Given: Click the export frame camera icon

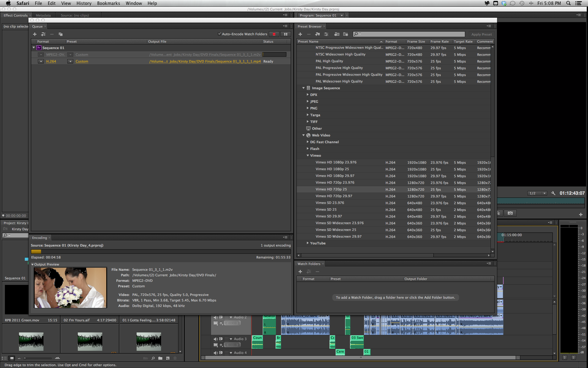Looking at the screenshot, I should pyautogui.click(x=510, y=213).
